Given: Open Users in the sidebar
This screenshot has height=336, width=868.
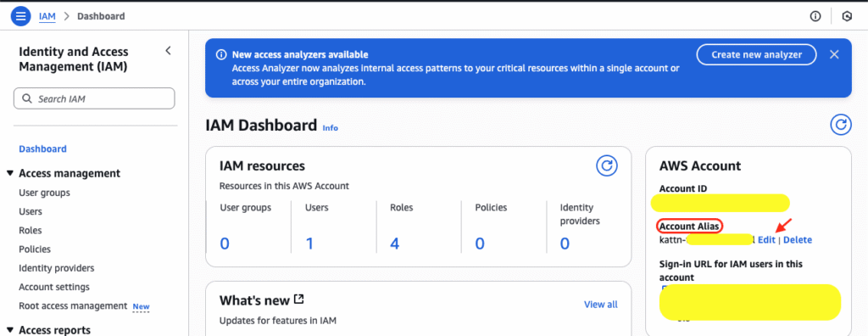Looking at the screenshot, I should 31,211.
